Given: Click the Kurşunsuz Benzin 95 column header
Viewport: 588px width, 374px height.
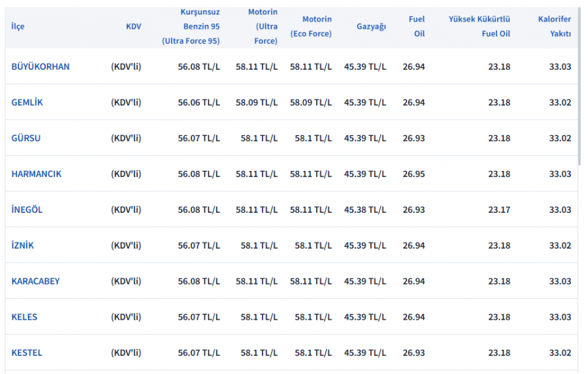Looking at the screenshot, I should (x=191, y=26).
